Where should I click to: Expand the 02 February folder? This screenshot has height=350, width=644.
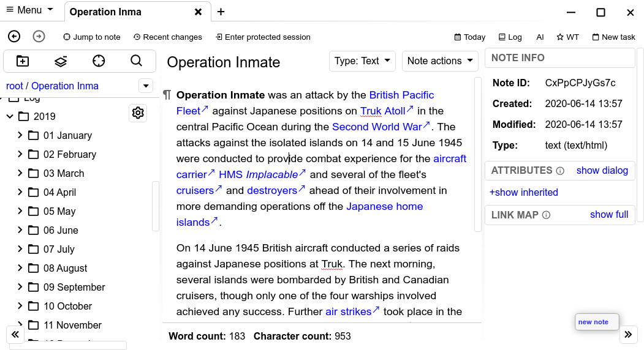(x=20, y=154)
